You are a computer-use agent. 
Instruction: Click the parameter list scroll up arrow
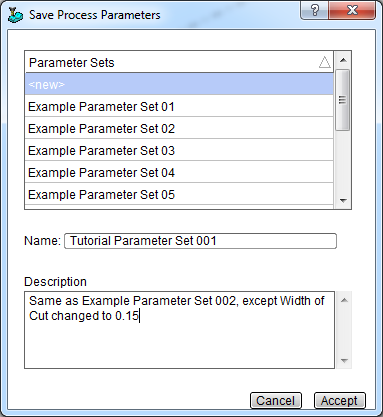[x=343, y=60]
